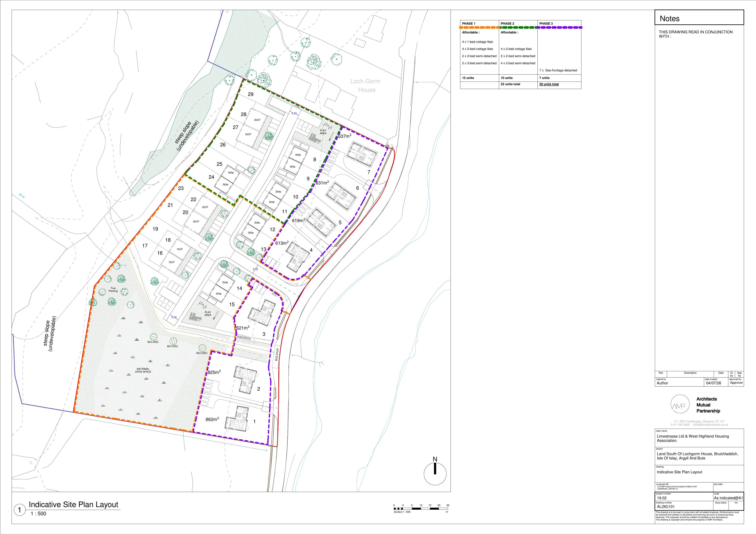Select the 'Architects Mutual Partnership' firm name
The width and height of the screenshot is (756, 534).
pos(708,405)
